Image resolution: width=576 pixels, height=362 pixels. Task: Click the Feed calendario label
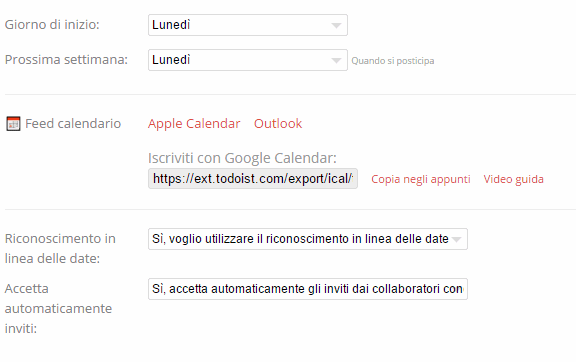tap(73, 124)
